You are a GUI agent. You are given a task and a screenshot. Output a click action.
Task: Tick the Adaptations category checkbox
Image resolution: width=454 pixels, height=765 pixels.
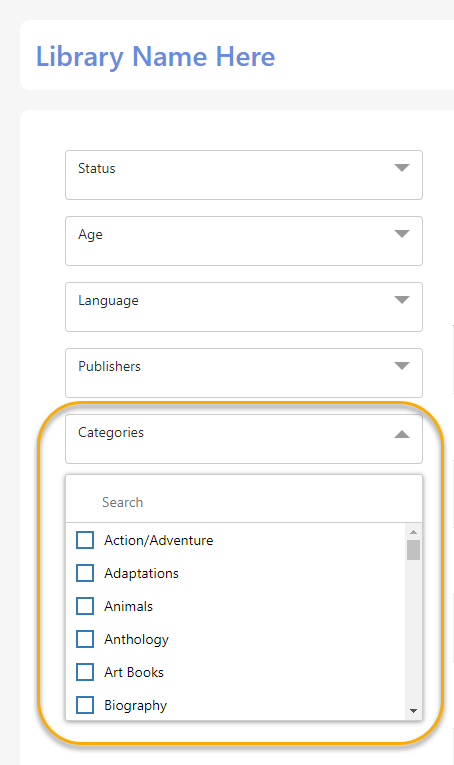85,573
